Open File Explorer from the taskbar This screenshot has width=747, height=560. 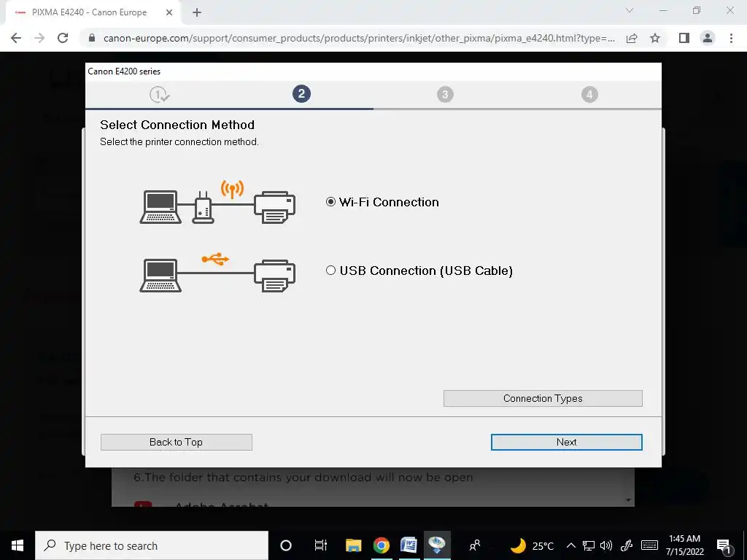(353, 545)
